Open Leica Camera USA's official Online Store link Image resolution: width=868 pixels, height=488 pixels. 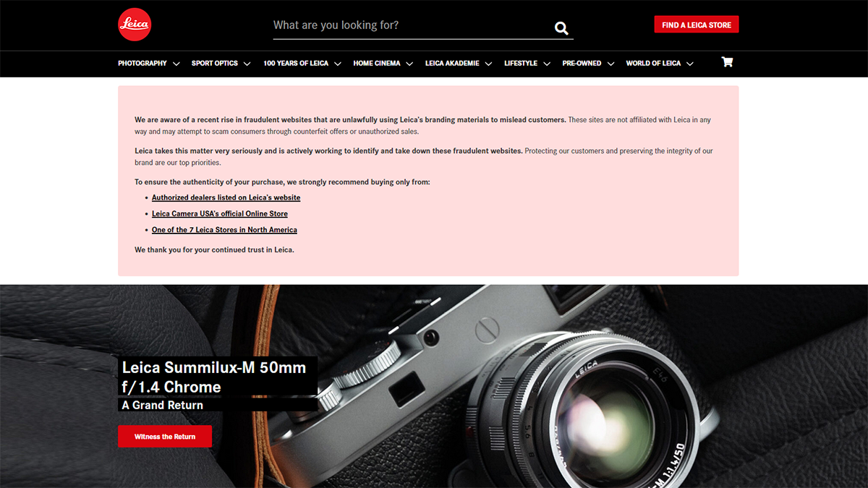tap(220, 214)
